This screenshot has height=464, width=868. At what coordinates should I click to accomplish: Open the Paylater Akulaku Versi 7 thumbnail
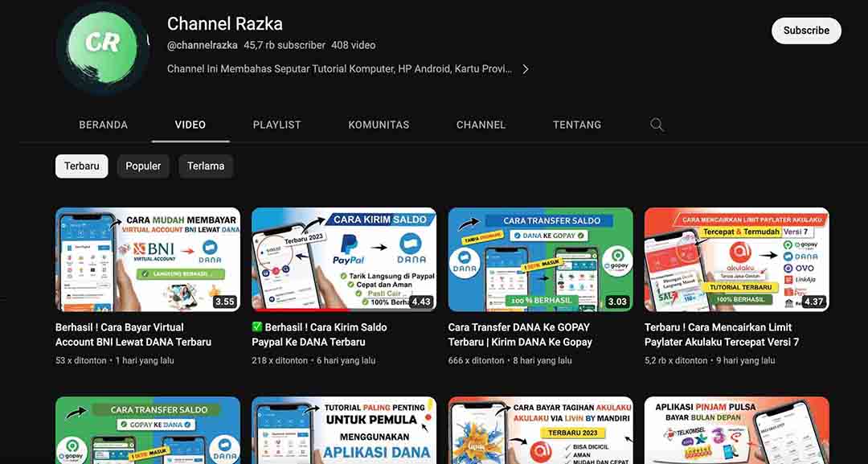point(737,260)
